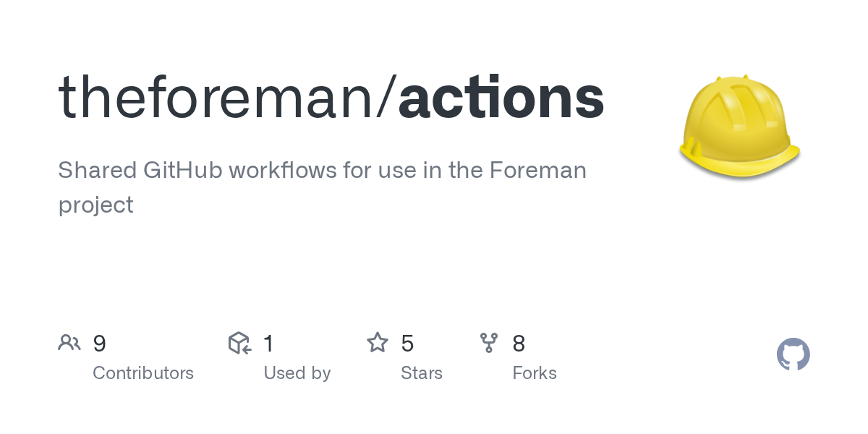Image resolution: width=868 pixels, height=434 pixels.
Task: Click the contributor count 9
Action: pos(100,344)
